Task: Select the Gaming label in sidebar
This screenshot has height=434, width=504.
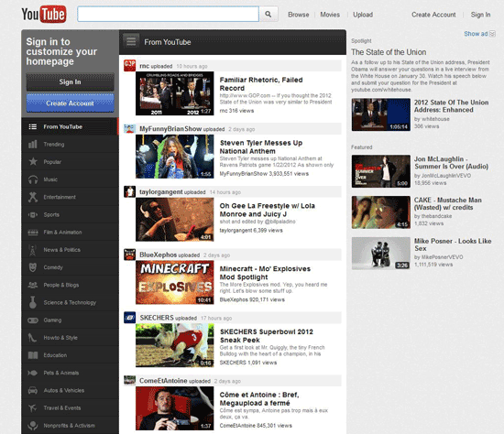Action: (x=52, y=320)
